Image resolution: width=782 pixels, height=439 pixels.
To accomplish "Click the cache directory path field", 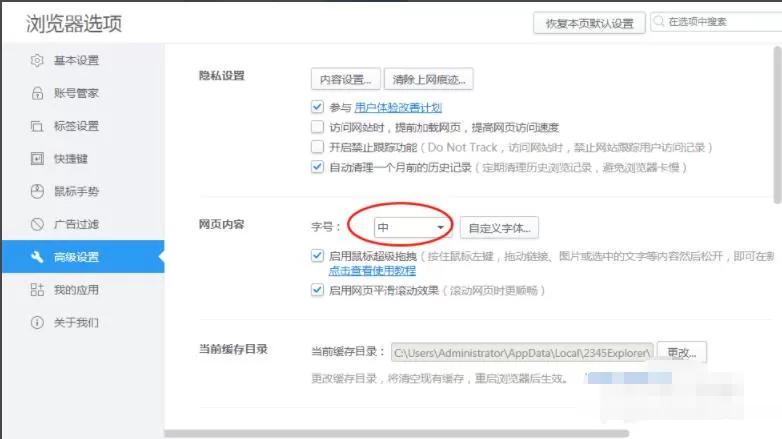I will [x=522, y=353].
